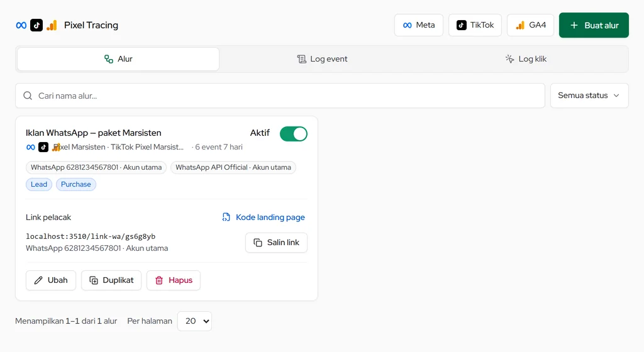644x352 pixels.
Task: Open Meta pixel settings button
Action: point(418,25)
